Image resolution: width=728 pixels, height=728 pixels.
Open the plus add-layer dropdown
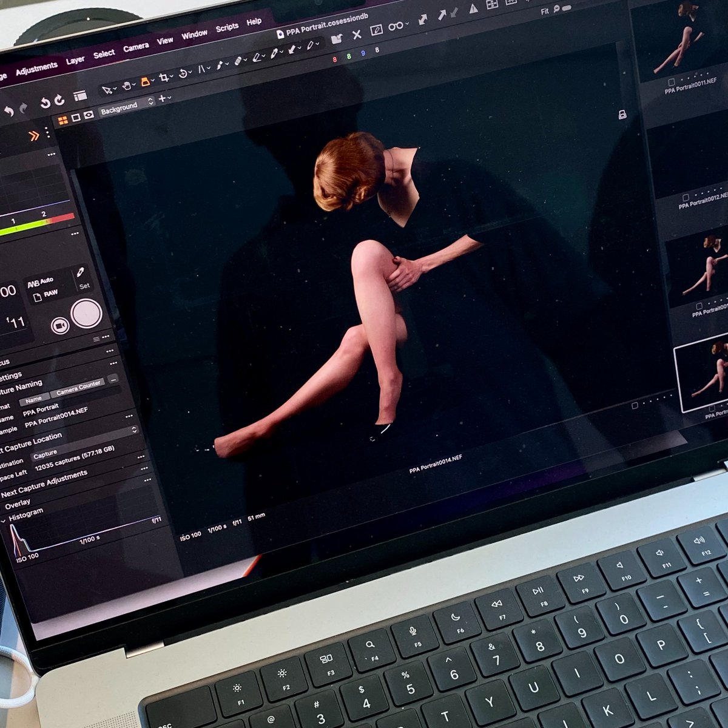pyautogui.click(x=164, y=98)
